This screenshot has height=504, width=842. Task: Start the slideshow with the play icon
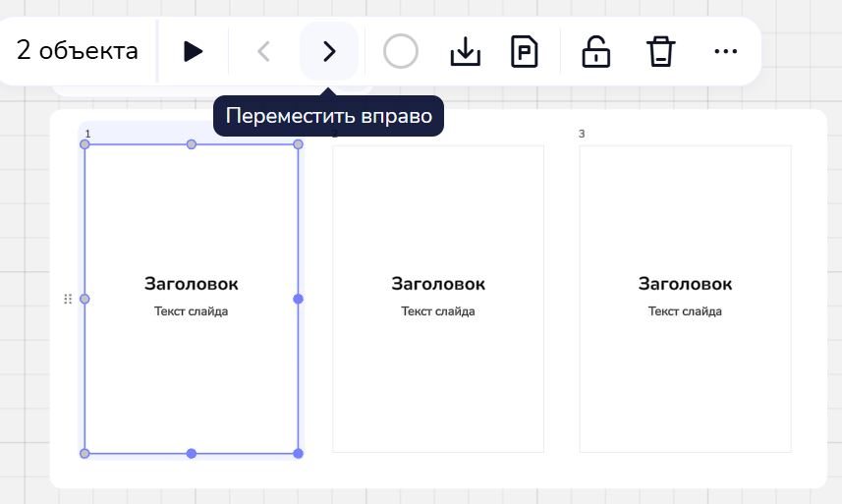(x=193, y=51)
